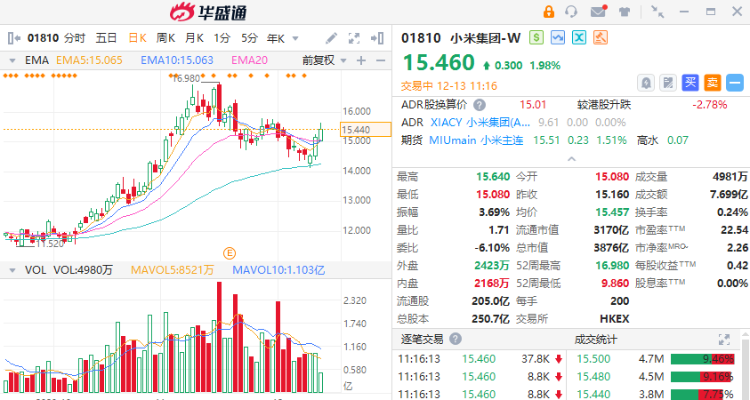Open help icon next to 逐笔交易

pyautogui.click(x=456, y=339)
